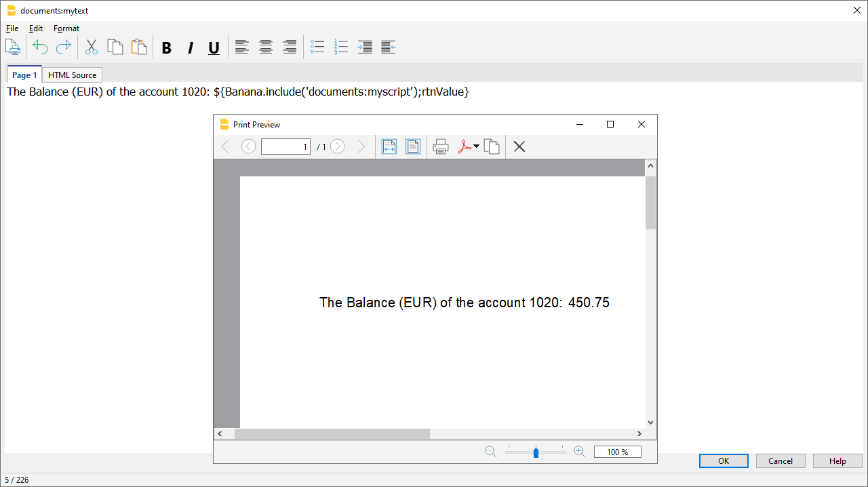Undo the last edit

(40, 47)
